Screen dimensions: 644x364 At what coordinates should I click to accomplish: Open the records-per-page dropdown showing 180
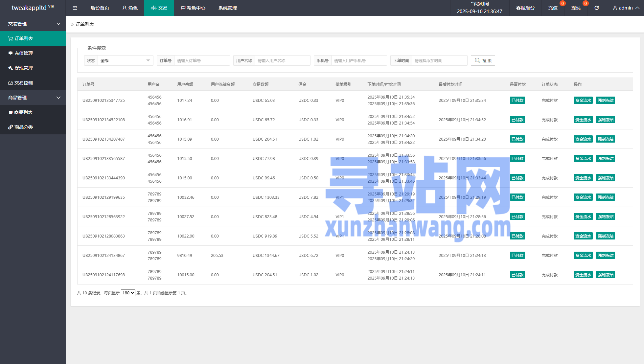point(128,293)
